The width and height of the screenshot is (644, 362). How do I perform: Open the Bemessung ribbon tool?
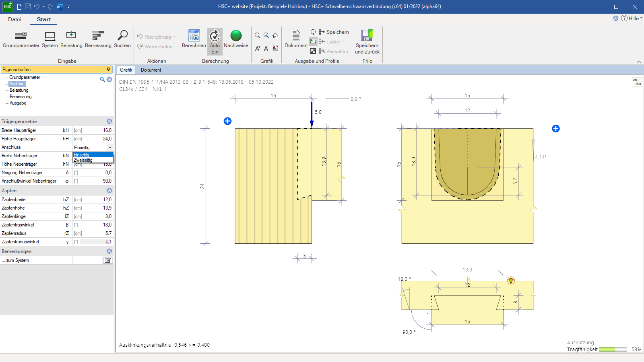[98, 39]
